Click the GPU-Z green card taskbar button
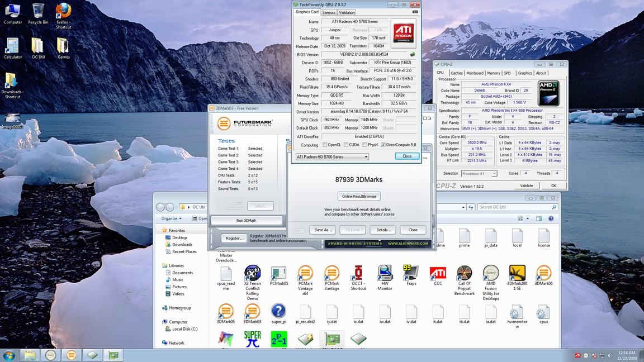The height and width of the screenshot is (362, 644). [x=113, y=355]
